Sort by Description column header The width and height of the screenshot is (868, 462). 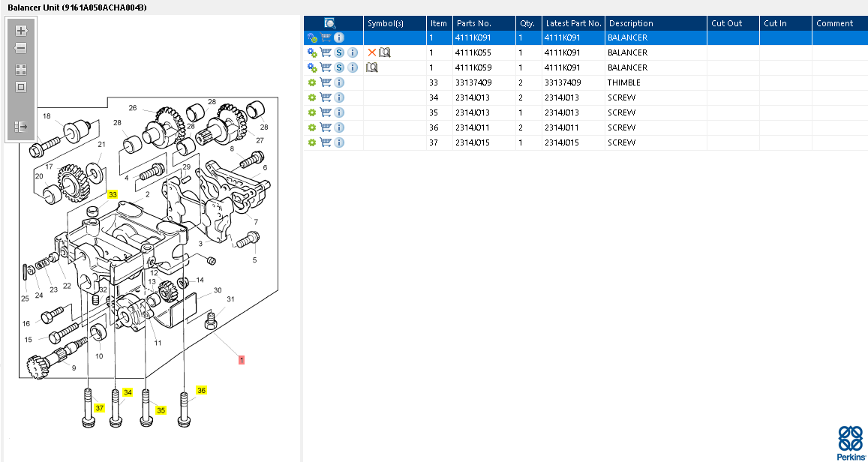tap(630, 23)
